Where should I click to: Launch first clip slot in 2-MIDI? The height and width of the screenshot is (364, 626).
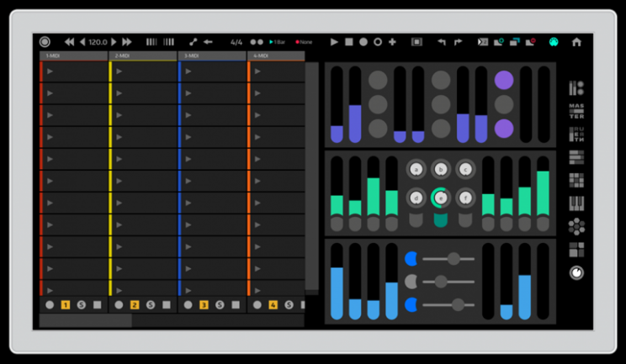tap(119, 71)
